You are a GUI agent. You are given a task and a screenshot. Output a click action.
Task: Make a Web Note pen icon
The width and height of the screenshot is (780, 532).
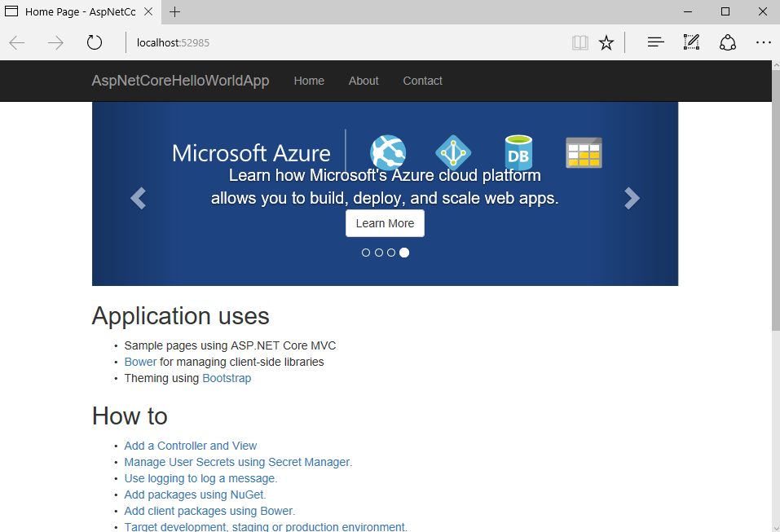pos(691,42)
